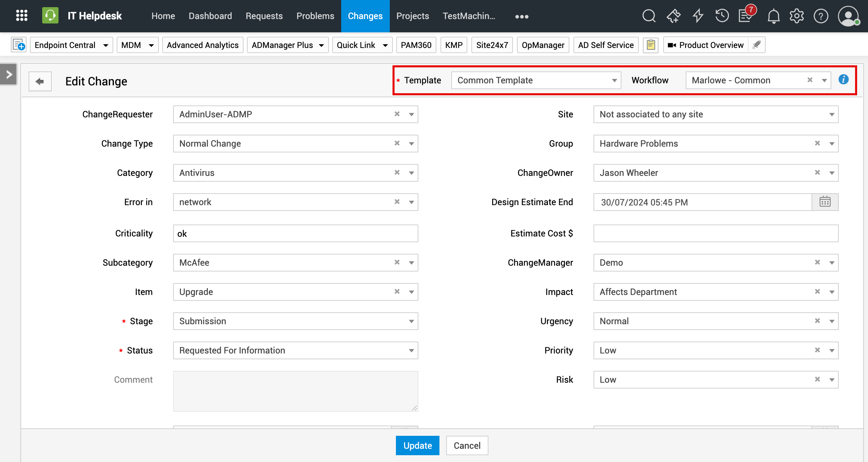Click into the Estimate Cost field
The width and height of the screenshot is (868, 462).
(x=716, y=233)
